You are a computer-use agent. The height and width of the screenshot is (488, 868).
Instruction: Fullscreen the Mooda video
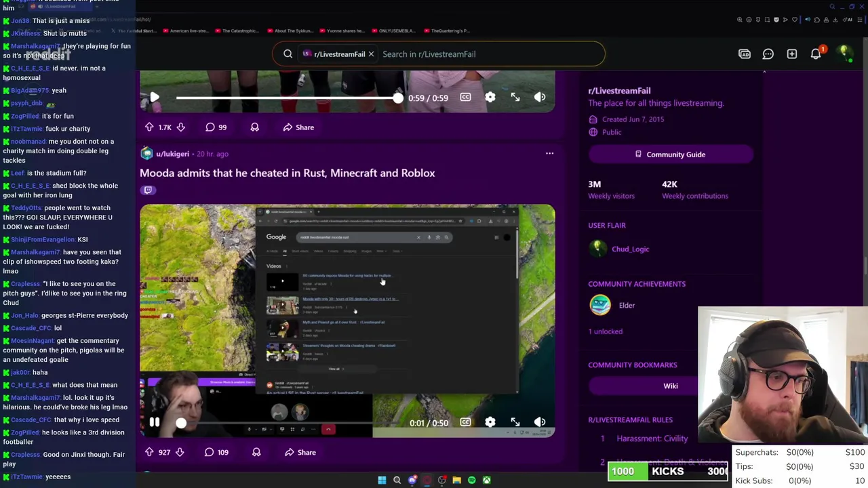515,422
